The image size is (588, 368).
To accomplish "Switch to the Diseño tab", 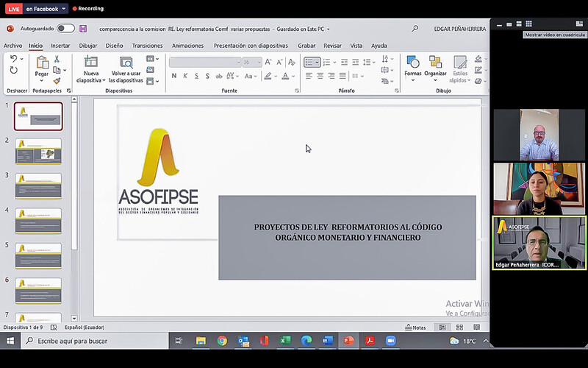I will pyautogui.click(x=115, y=46).
